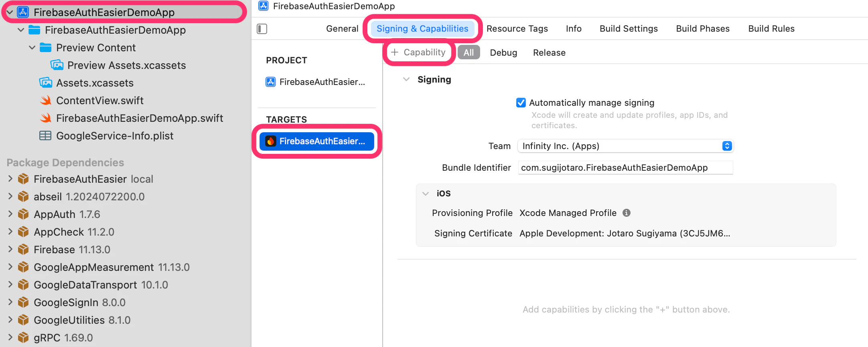
Task: Click the Firebase flame target icon
Action: [271, 141]
